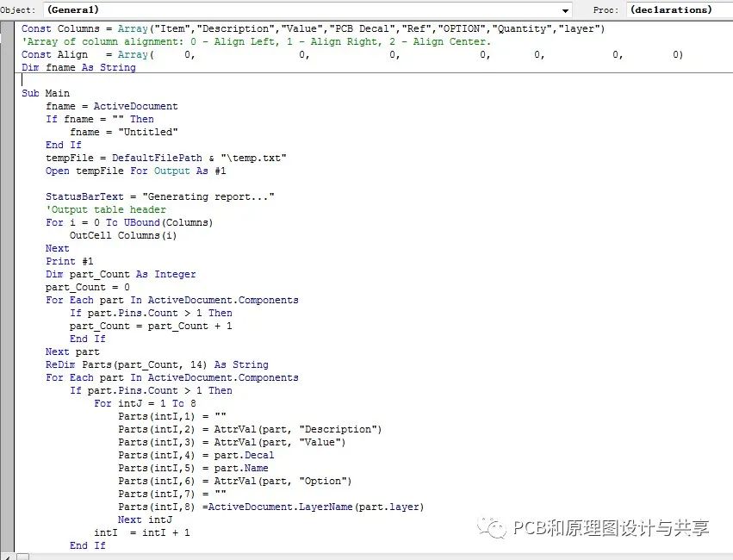This screenshot has height=560, width=733.
Task: Click the line "If fname = "" Then"
Action: [100, 119]
